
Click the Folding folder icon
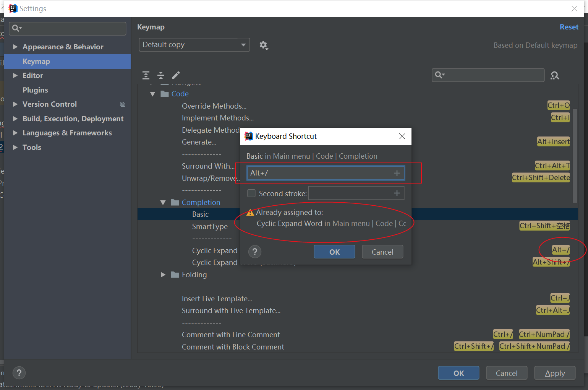(175, 275)
